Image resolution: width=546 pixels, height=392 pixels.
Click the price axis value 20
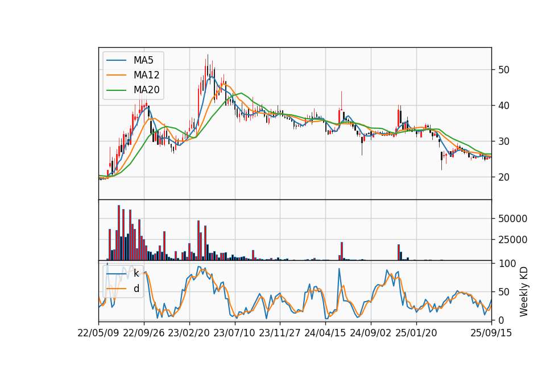[503, 177]
